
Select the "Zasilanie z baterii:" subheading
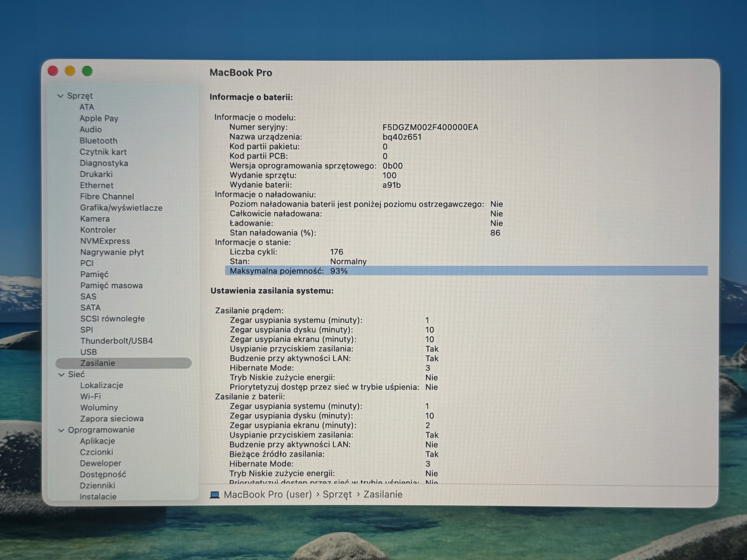tap(250, 397)
